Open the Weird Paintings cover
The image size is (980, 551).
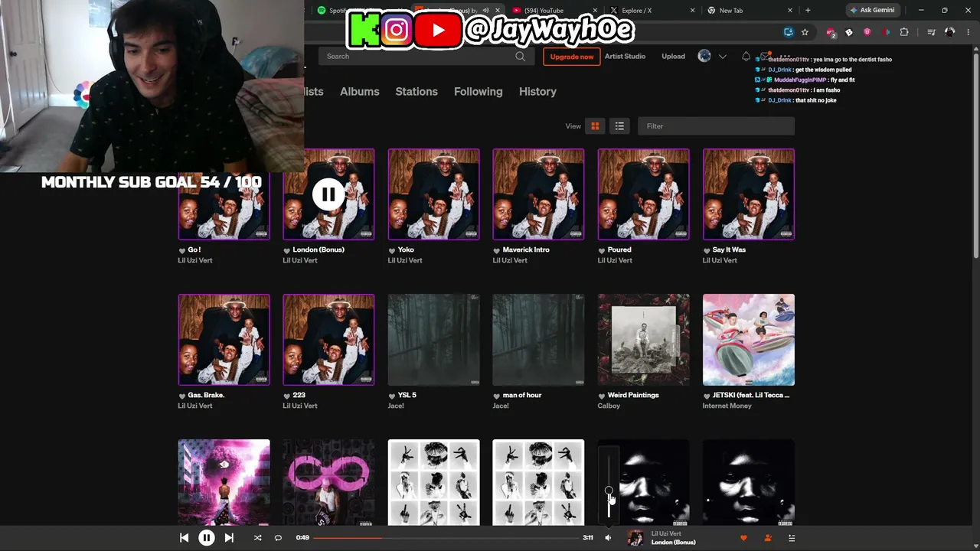click(644, 340)
